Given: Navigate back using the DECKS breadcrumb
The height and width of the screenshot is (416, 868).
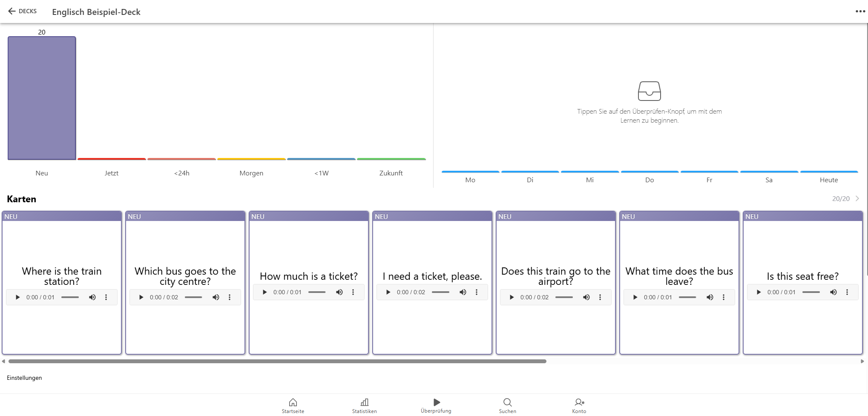Looking at the screenshot, I should pos(22,11).
